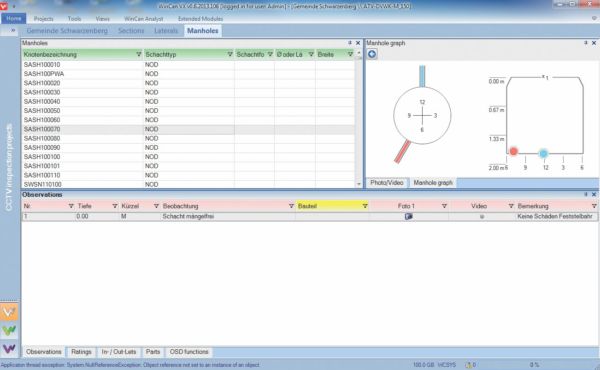Click the blue refresh icon in Manhole graph

click(372, 54)
